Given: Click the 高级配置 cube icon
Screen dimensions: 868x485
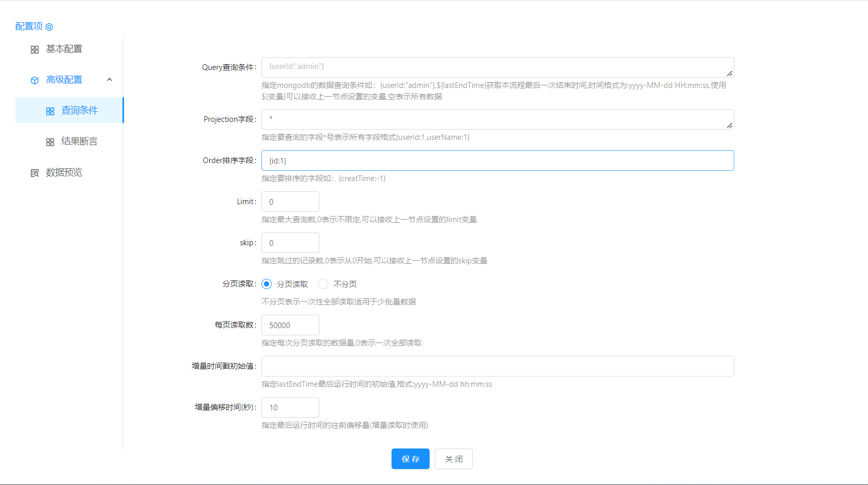Looking at the screenshot, I should 34,80.
